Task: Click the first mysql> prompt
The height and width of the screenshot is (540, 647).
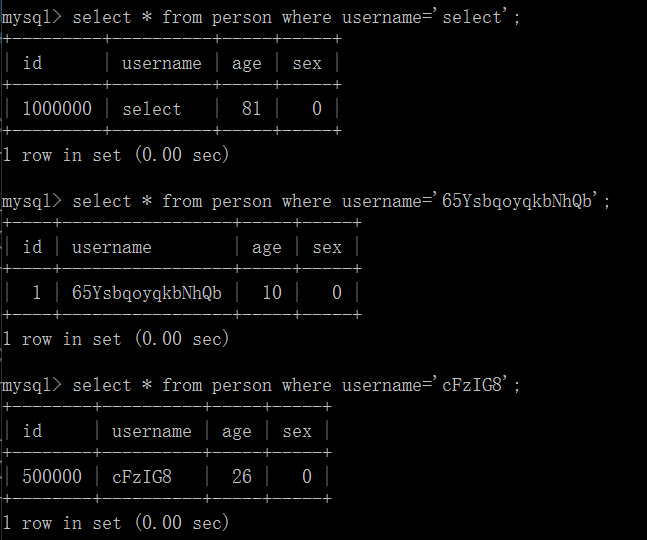Action: point(32,17)
